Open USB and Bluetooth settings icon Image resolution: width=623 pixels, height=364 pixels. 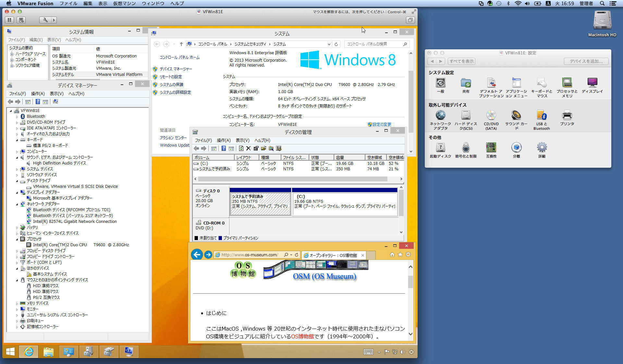pyautogui.click(x=542, y=115)
